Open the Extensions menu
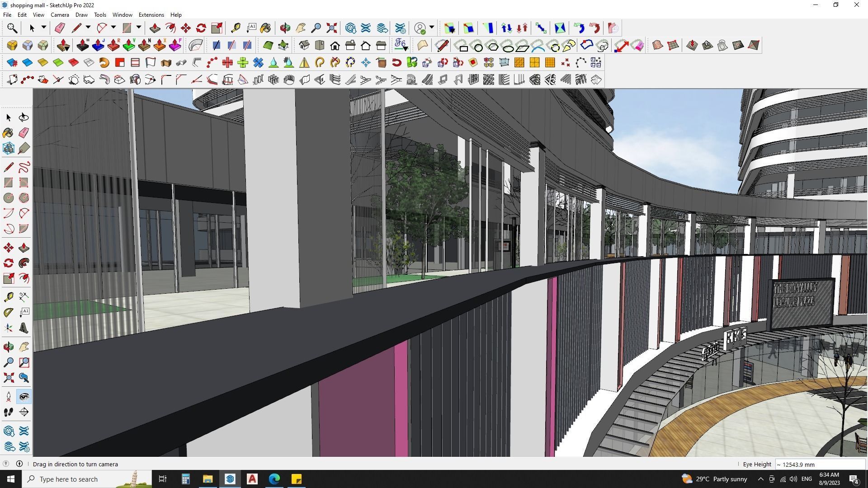This screenshot has height=488, width=868. [x=151, y=15]
